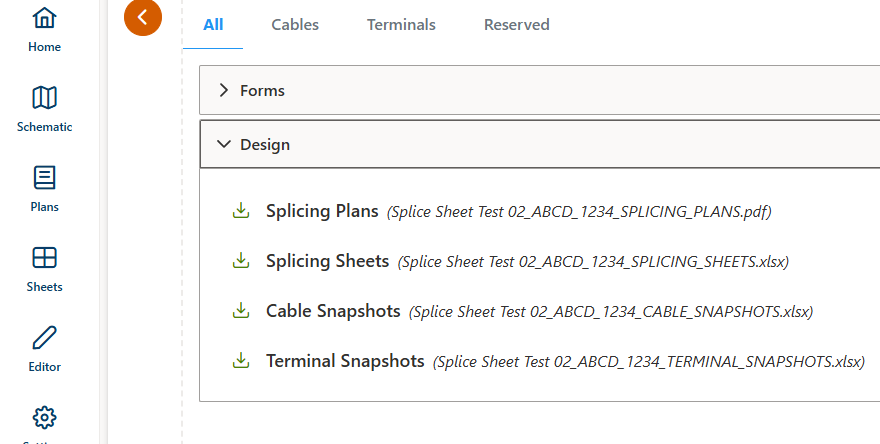The height and width of the screenshot is (444, 880).
Task: Open the Plans book icon
Action: pos(44,178)
